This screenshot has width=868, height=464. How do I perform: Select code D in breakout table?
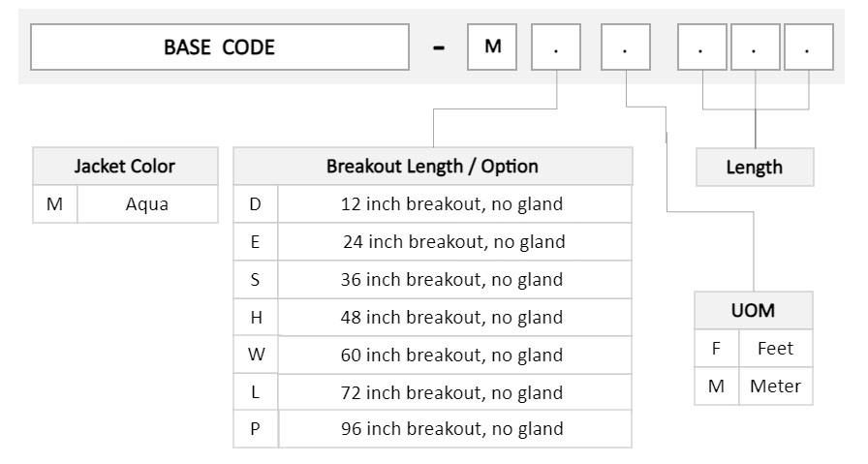(255, 204)
